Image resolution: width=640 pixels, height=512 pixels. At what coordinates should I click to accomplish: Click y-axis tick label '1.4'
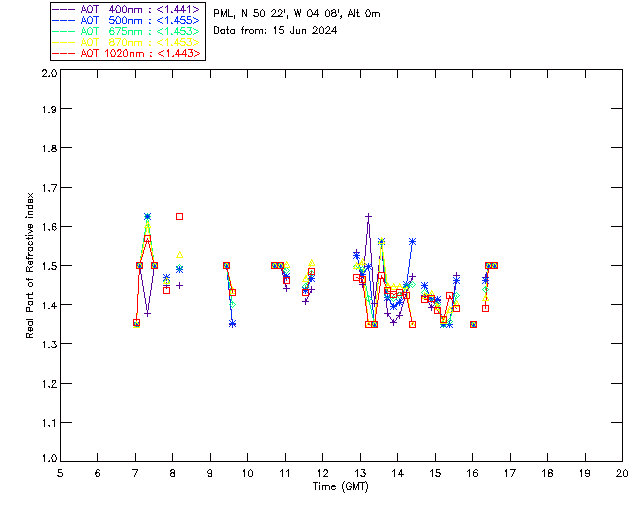49,305
